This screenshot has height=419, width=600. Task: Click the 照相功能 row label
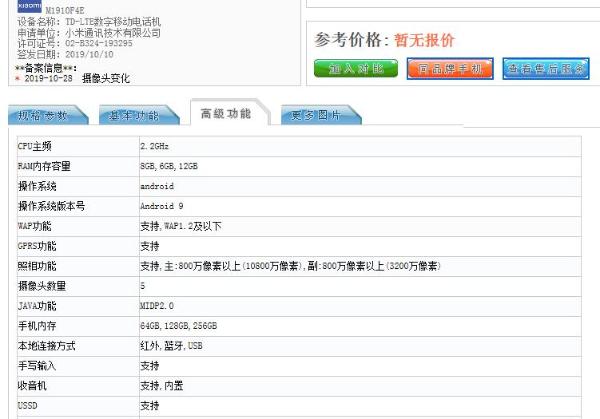pos(37,266)
